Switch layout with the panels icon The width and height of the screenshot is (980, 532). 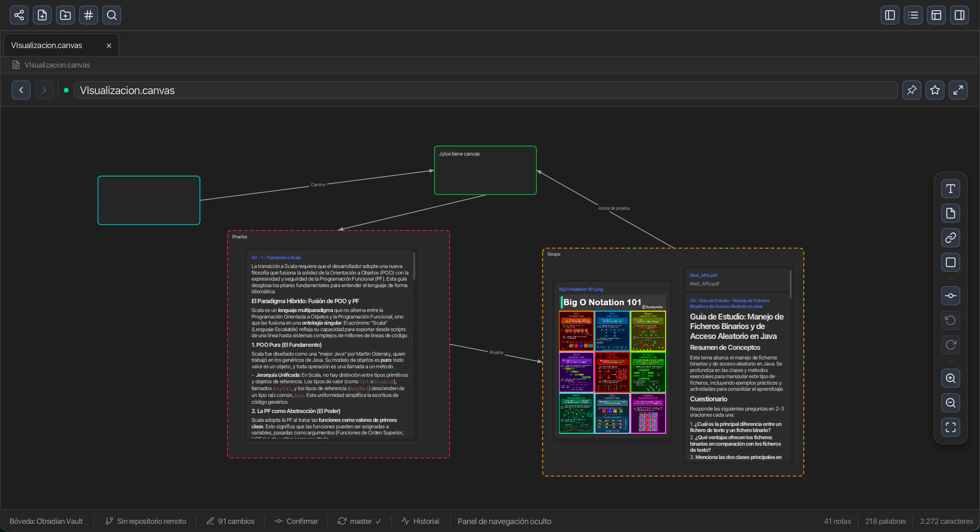point(936,15)
